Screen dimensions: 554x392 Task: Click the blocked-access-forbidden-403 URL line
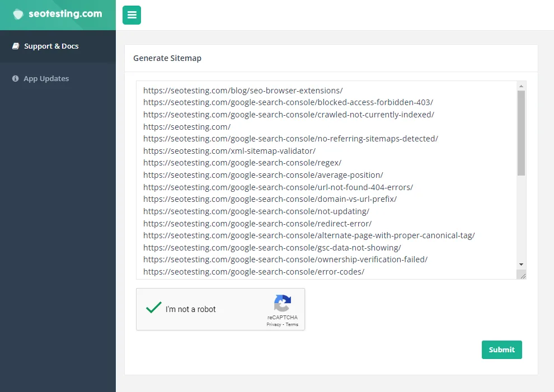click(x=288, y=102)
